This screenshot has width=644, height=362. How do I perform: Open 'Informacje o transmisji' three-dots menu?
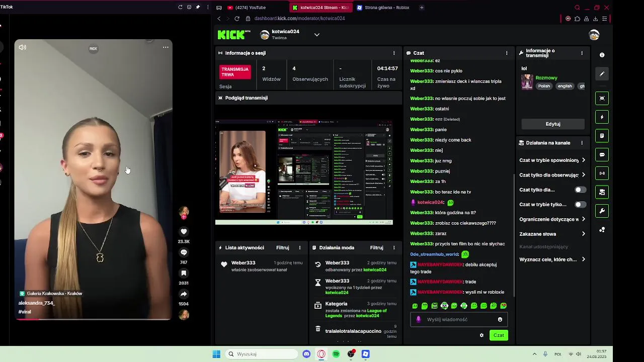pos(582,53)
